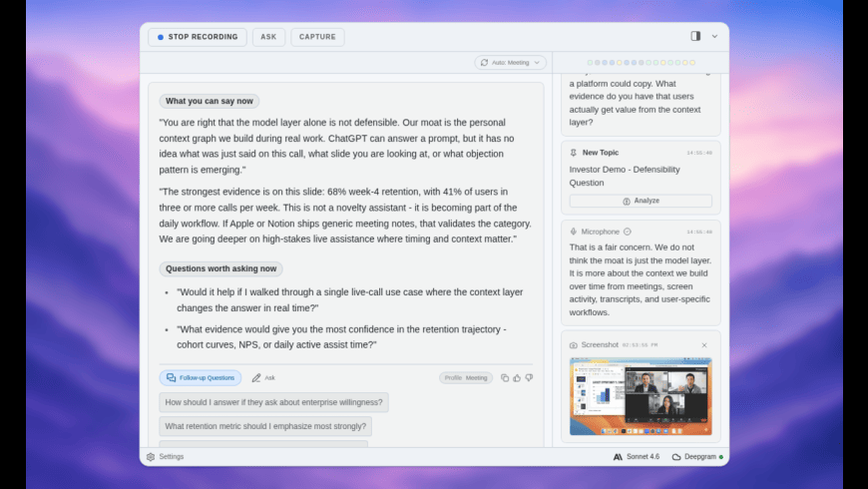
Task: Click the Deepgram label in the footer
Action: tap(699, 457)
